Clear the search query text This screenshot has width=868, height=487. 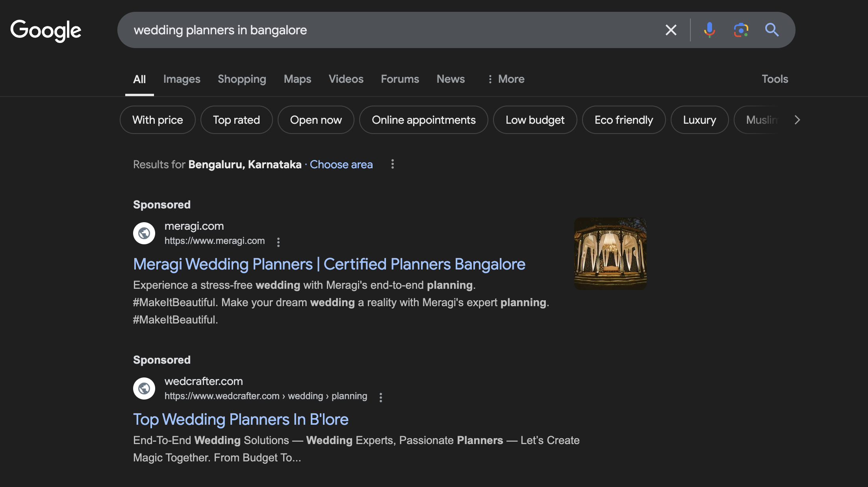[671, 30]
